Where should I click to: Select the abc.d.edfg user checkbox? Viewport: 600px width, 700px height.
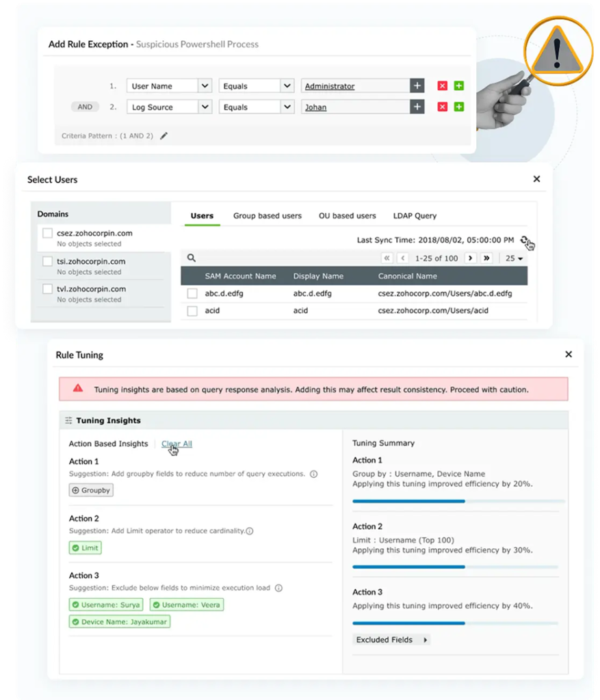192,294
